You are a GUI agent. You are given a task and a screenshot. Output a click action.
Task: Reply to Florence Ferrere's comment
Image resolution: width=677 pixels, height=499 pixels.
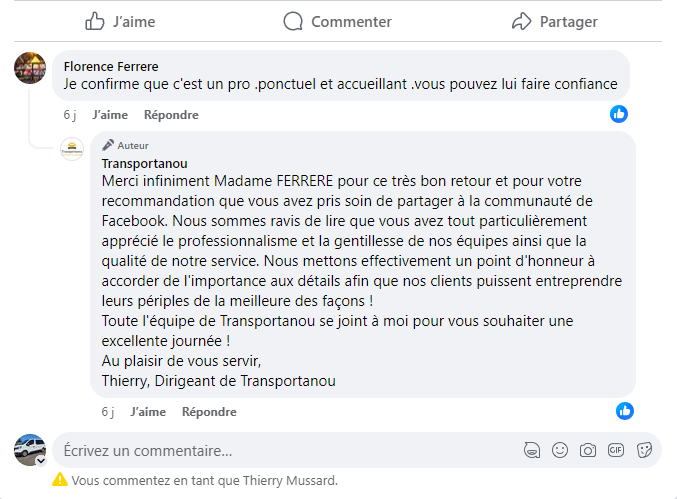point(171,115)
